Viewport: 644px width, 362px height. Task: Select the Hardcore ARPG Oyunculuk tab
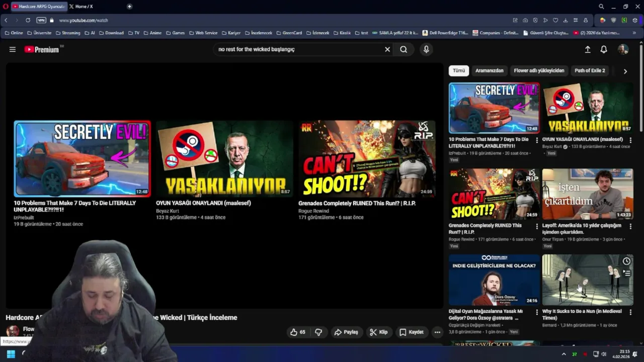coord(38,7)
